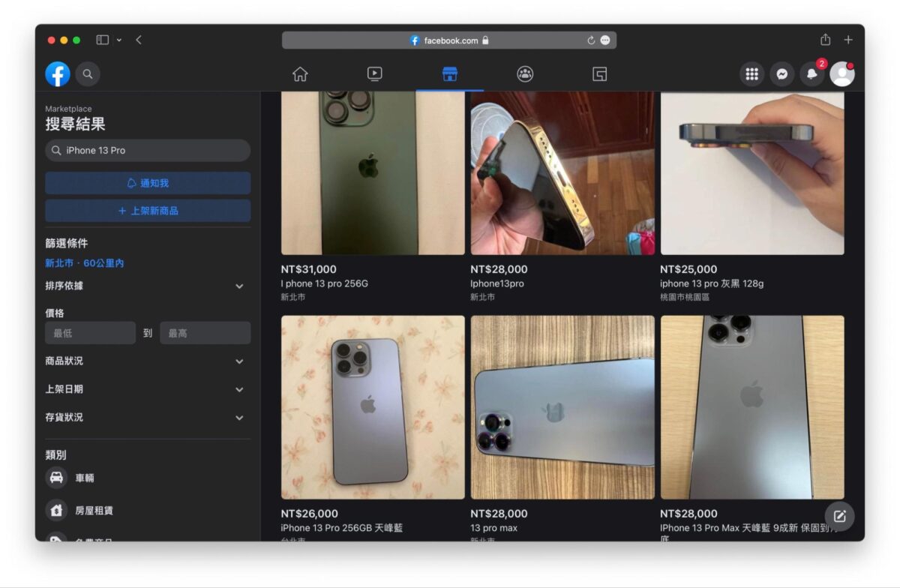The image size is (900, 588).
Task: Go back with Safari back arrow
Action: click(139, 40)
